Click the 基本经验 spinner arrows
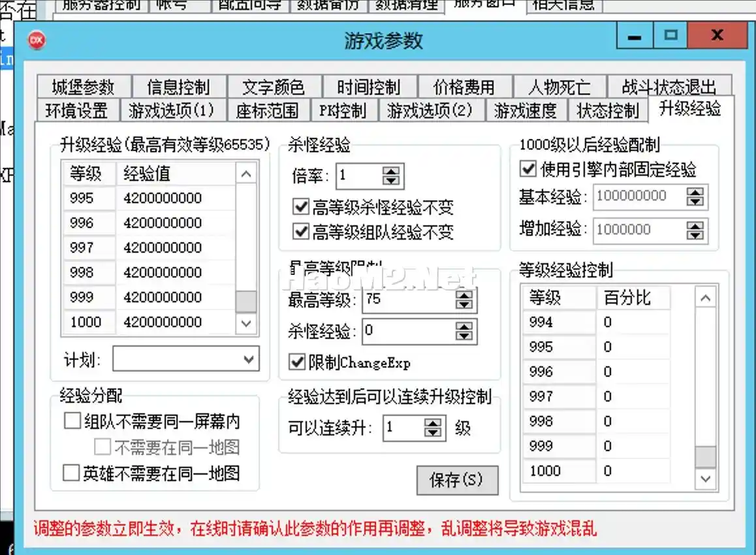Image resolution: width=756 pixels, height=555 pixels. pyautogui.click(x=695, y=197)
